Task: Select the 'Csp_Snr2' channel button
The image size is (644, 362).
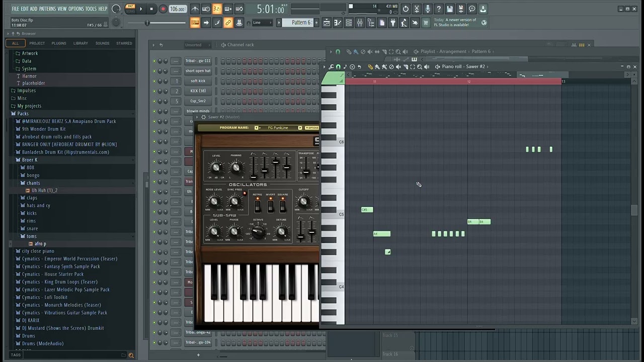Action: tap(198, 101)
